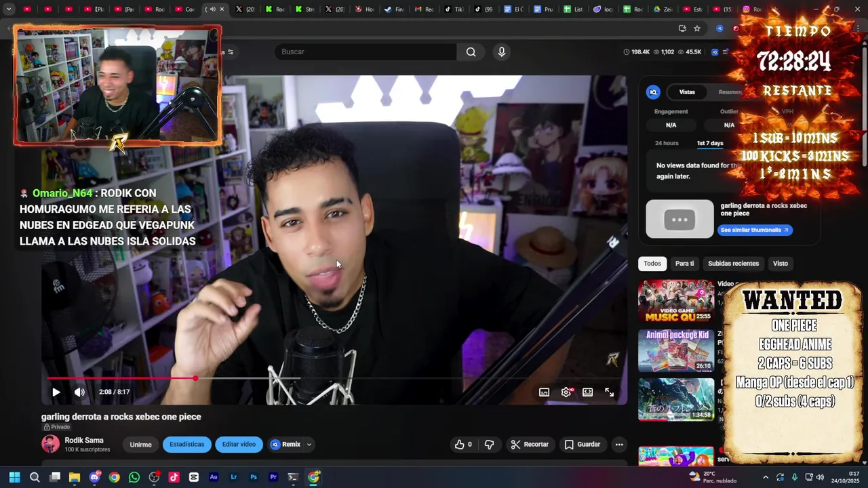Switch to the Docs 'Pru' browser tab
868x488 pixels.
point(543,9)
